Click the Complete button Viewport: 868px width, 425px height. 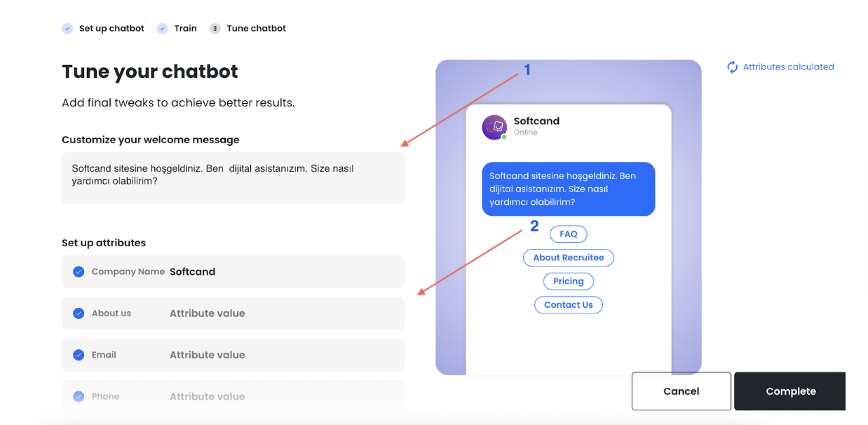point(790,391)
